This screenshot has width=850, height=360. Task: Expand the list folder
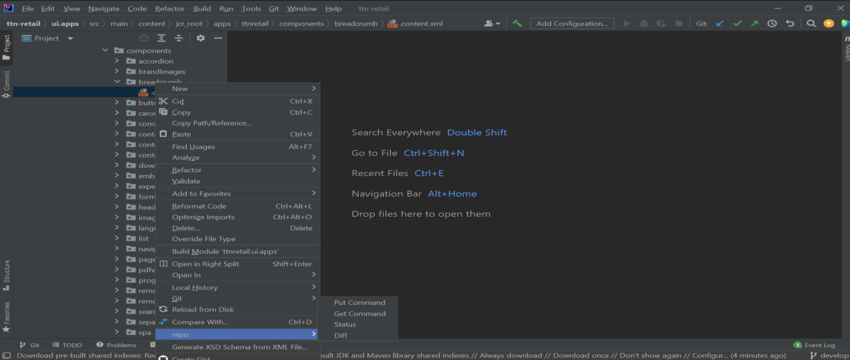[117, 238]
